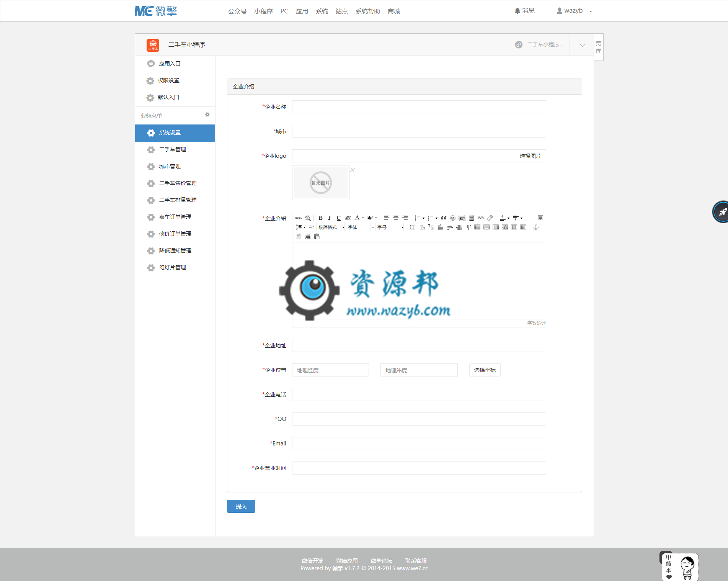Click the 选择图片 button
The width and height of the screenshot is (728, 581).
(530, 156)
